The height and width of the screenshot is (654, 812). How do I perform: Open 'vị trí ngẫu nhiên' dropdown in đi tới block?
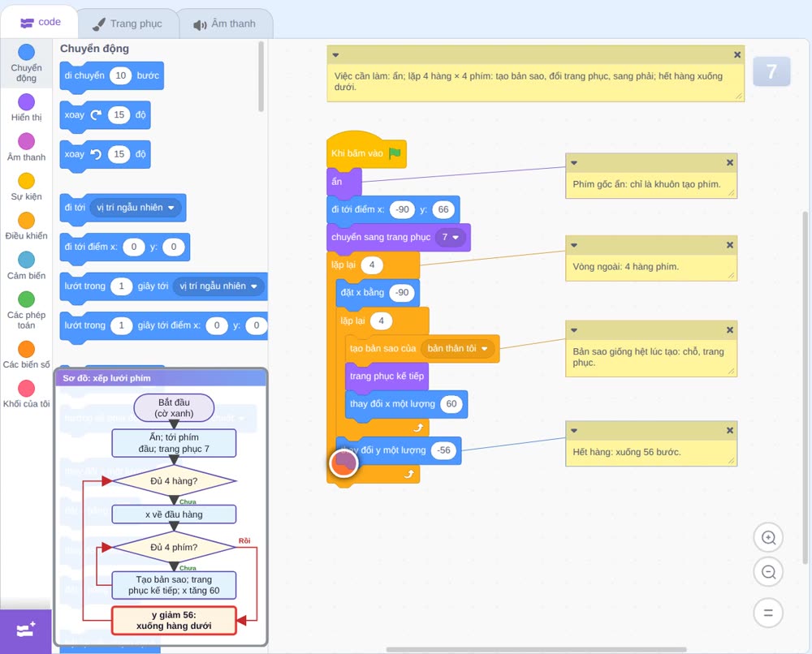(x=135, y=208)
